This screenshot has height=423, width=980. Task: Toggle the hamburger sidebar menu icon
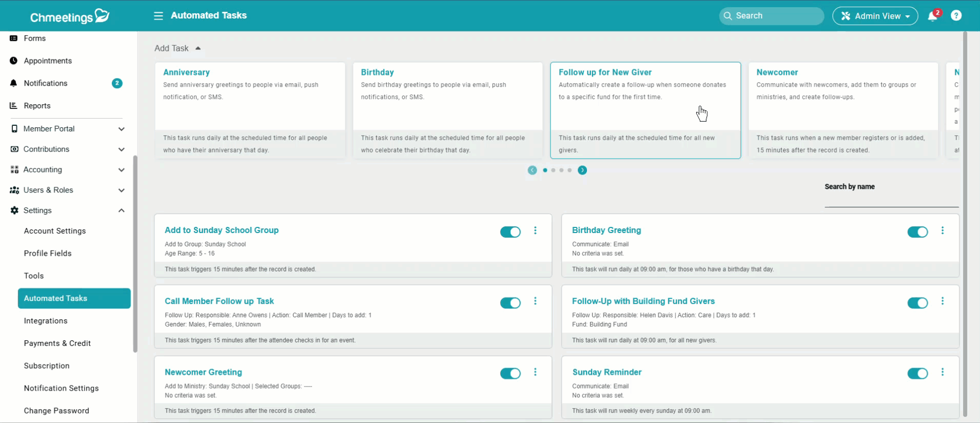click(x=159, y=16)
